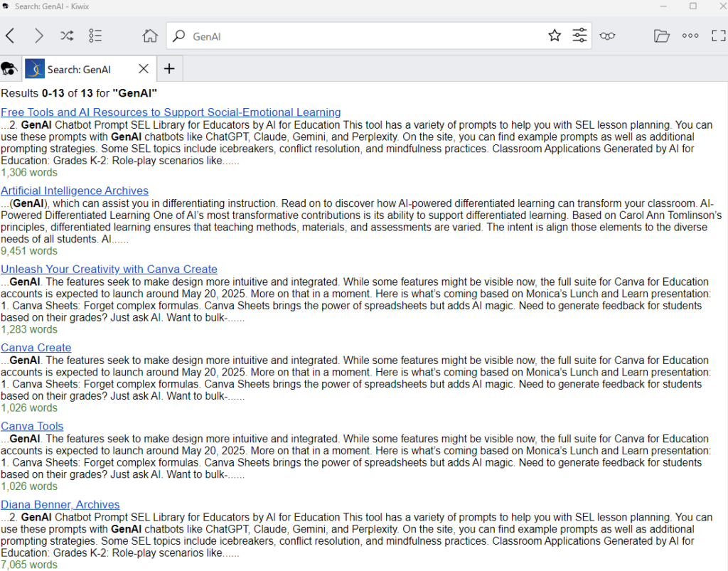Image resolution: width=728 pixels, height=571 pixels.
Task: Click the 1,306 words label
Action: pyautogui.click(x=28, y=173)
